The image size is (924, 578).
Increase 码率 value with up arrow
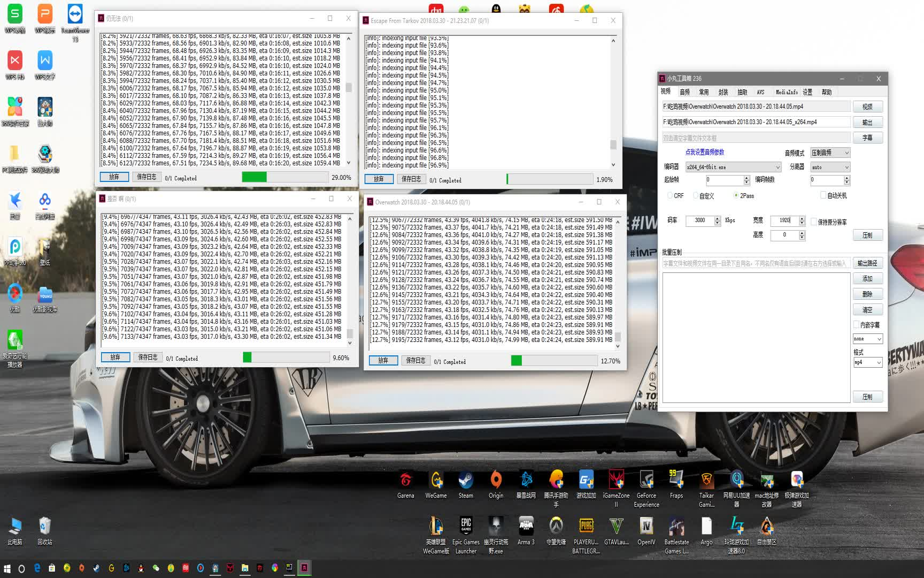click(718, 218)
